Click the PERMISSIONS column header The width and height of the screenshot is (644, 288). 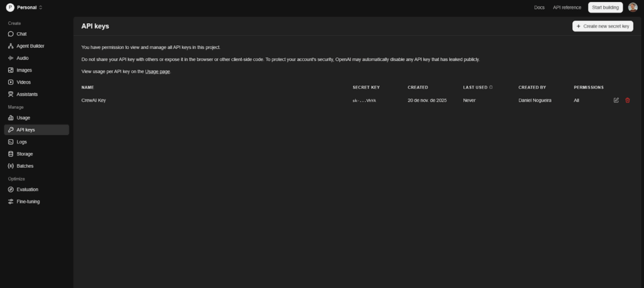click(x=589, y=87)
